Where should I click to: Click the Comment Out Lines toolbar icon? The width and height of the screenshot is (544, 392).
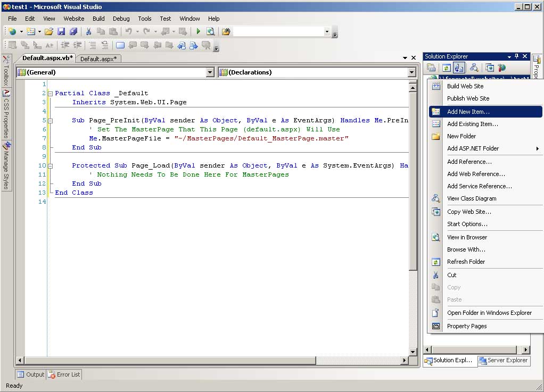tap(93, 45)
